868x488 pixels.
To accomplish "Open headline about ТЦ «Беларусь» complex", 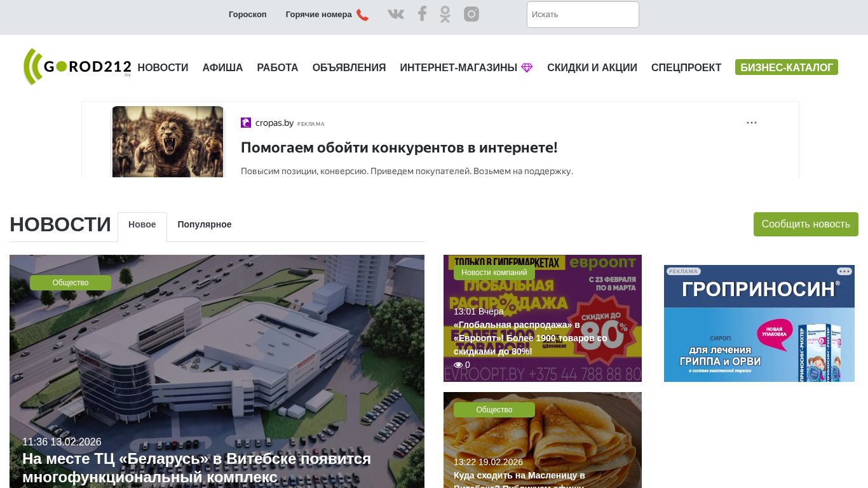I will point(197,468).
